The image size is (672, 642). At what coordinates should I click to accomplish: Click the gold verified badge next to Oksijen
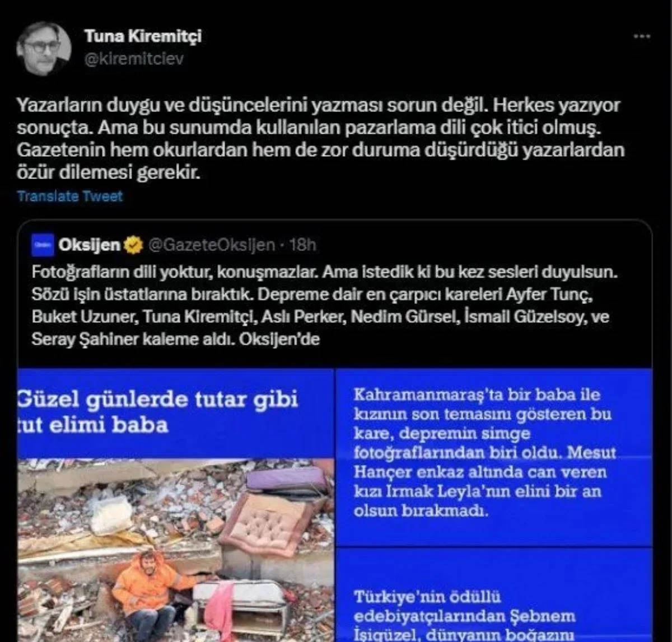coord(133,245)
